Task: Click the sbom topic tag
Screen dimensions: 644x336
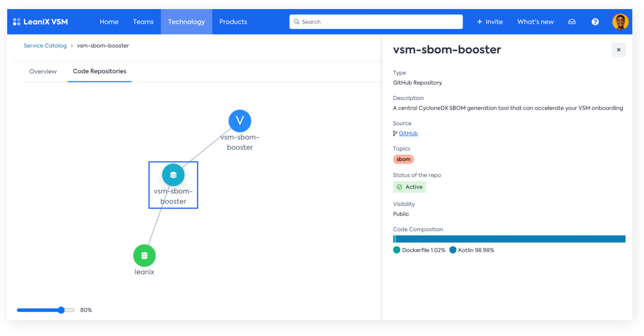Action: coord(403,159)
